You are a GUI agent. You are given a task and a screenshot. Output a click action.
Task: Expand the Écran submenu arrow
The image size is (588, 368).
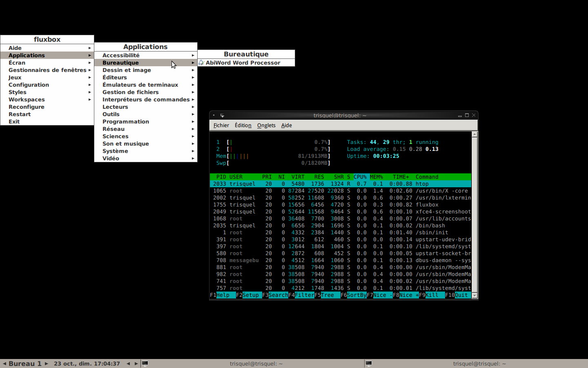[89, 63]
